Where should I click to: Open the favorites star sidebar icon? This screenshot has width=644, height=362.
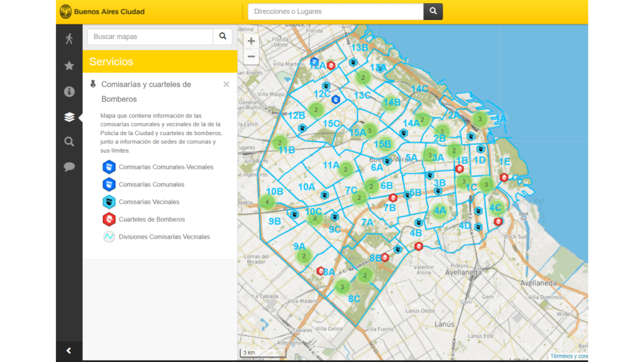(x=69, y=65)
